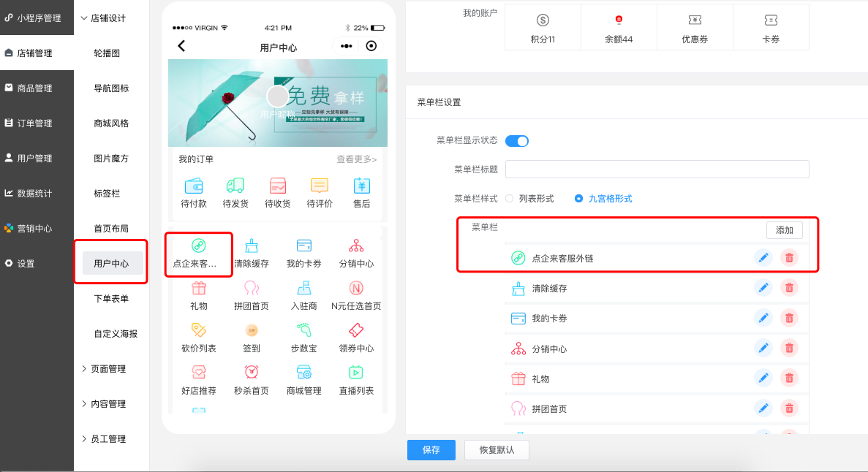Tap the 秒杀首页 alarm clock icon

click(252, 373)
